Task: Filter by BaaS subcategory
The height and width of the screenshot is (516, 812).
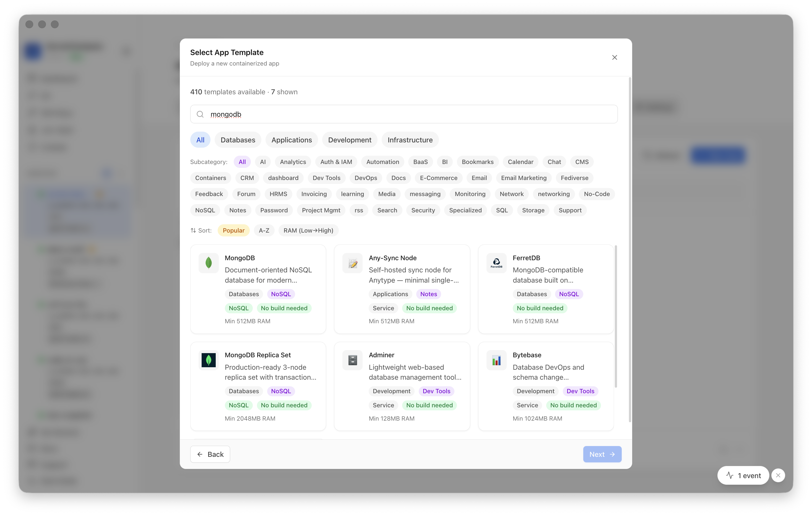Action: [x=420, y=162]
